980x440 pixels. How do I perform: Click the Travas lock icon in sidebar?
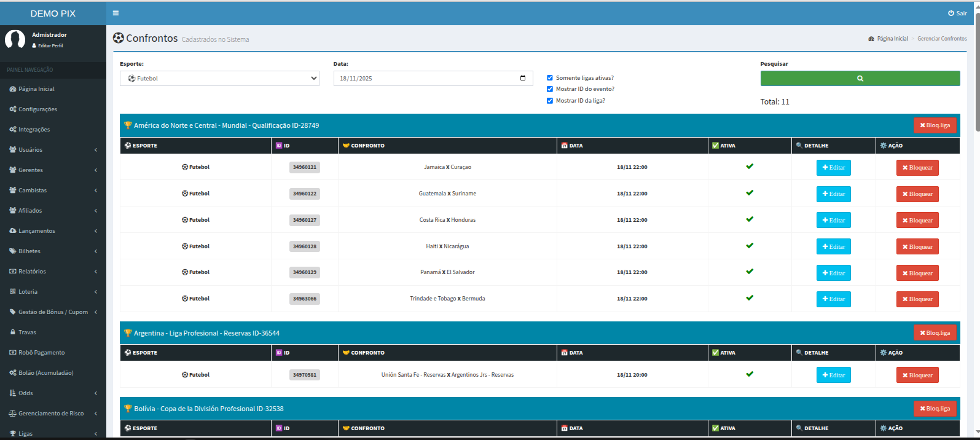(13, 332)
